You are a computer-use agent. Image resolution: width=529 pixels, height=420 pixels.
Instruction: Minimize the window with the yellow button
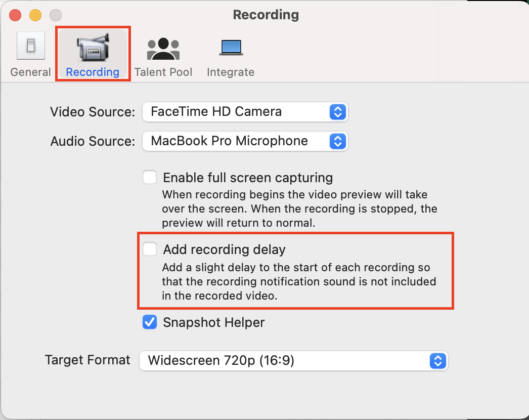pyautogui.click(x=35, y=15)
